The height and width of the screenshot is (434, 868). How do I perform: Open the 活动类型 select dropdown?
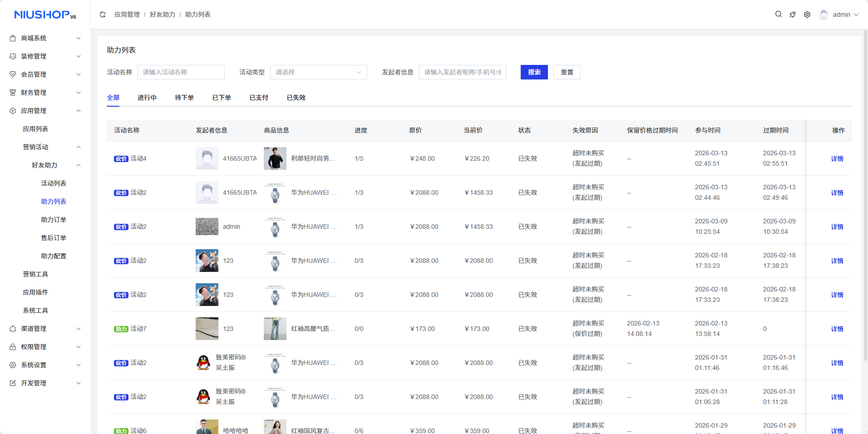318,72
